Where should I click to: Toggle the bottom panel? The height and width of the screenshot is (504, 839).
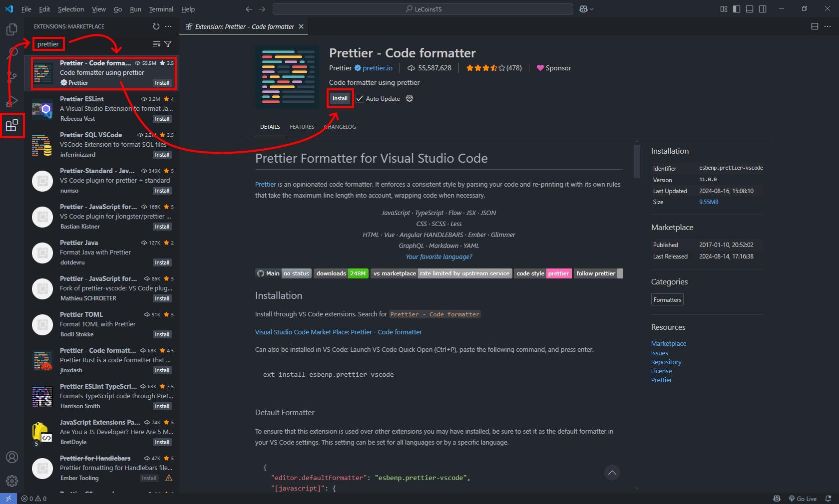point(750,9)
